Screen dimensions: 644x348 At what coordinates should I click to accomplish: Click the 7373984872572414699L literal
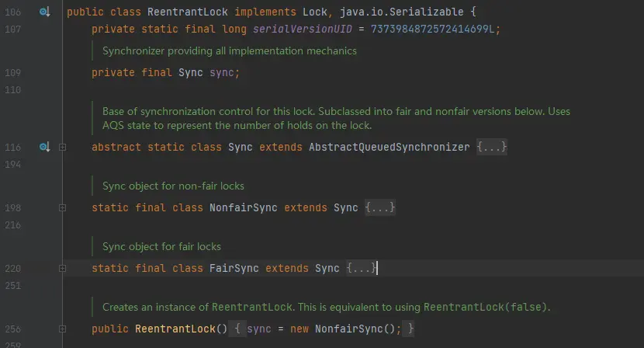pyautogui.click(x=432, y=30)
